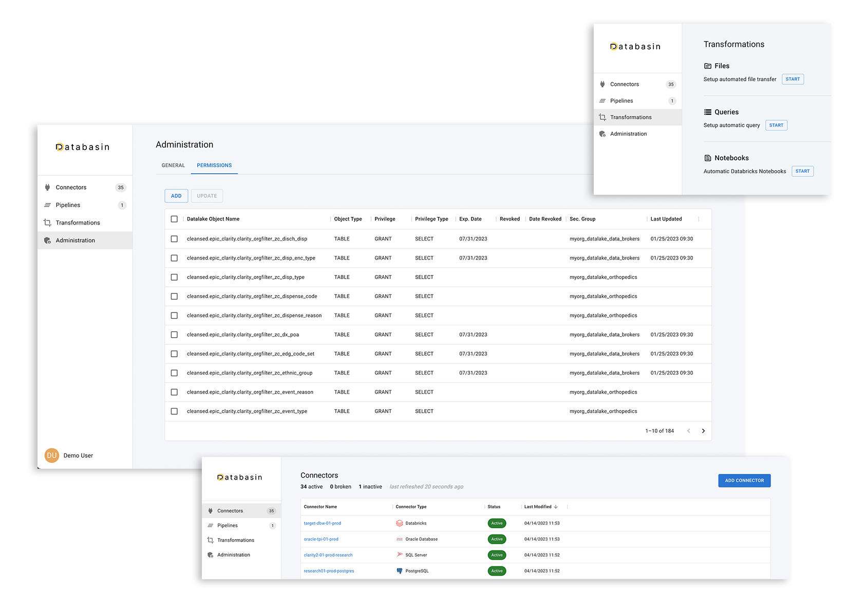The width and height of the screenshot is (868, 607).
Task: Click Datalake Object Name column header
Action: click(213, 219)
